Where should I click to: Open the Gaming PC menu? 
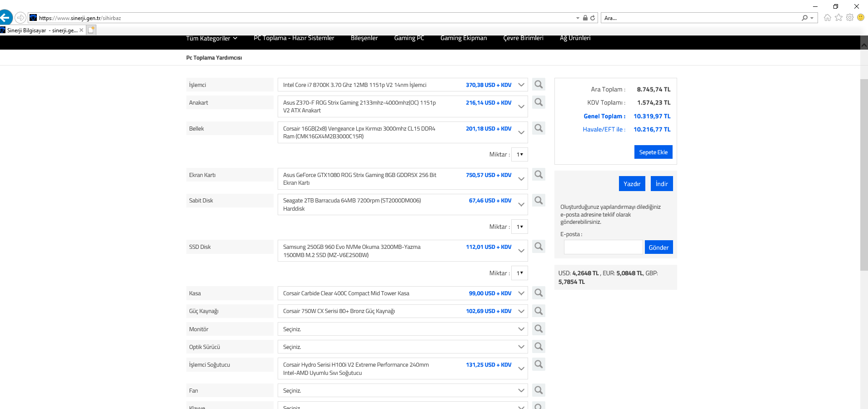pyautogui.click(x=409, y=38)
